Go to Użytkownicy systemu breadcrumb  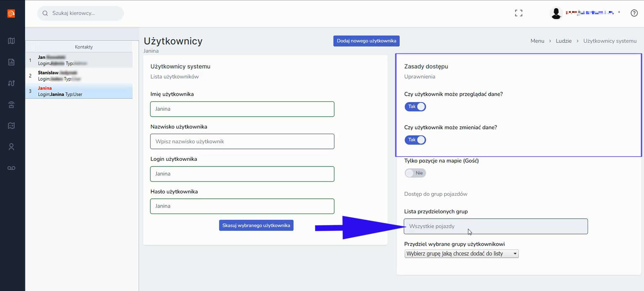(x=610, y=41)
